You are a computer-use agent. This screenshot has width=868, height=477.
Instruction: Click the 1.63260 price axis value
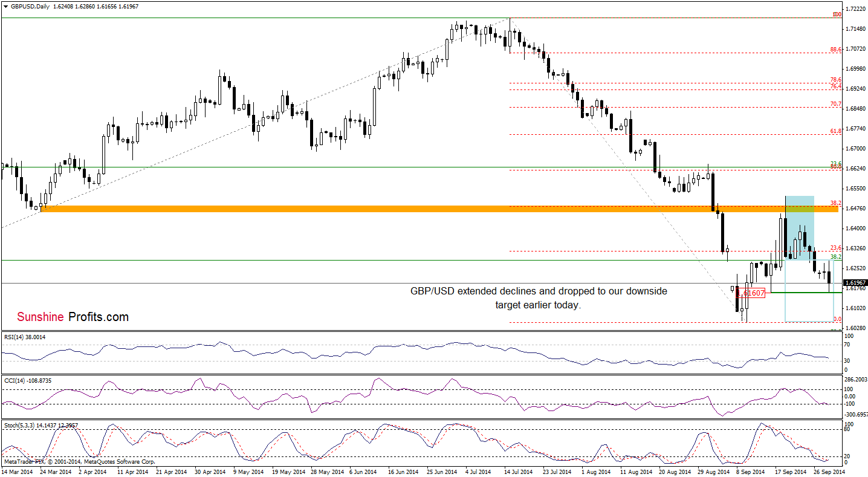pyautogui.click(x=857, y=248)
